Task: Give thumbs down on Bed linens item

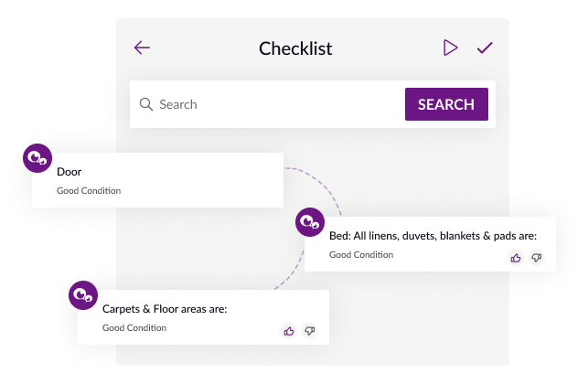Action: click(537, 258)
